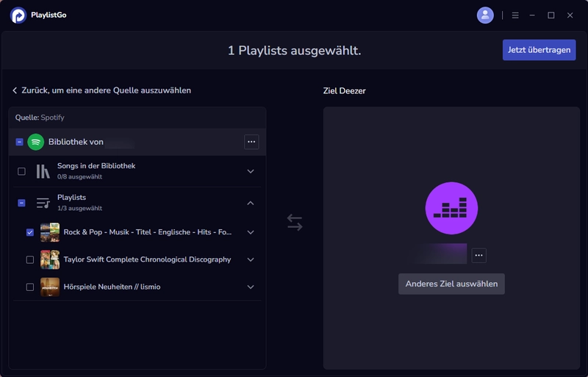Expand Hörspiele Neuheiten playlist chevron

coord(251,287)
